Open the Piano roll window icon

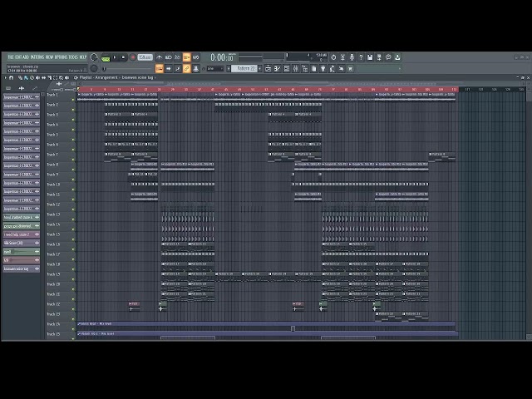[x=277, y=69]
